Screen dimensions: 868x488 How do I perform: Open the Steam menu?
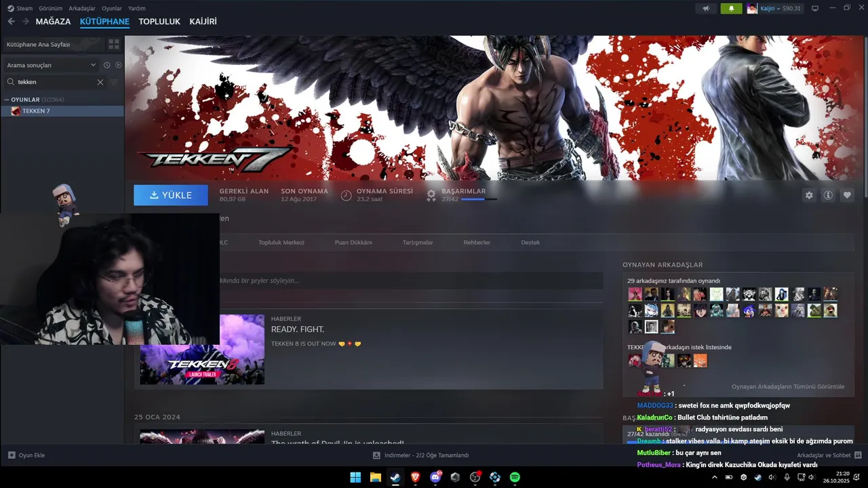tap(24, 8)
